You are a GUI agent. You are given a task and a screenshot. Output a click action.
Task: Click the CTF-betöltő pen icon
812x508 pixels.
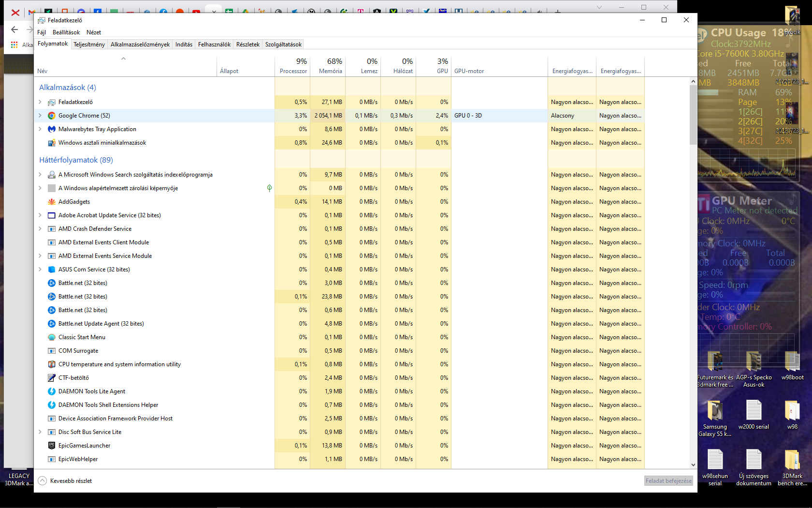coord(52,378)
